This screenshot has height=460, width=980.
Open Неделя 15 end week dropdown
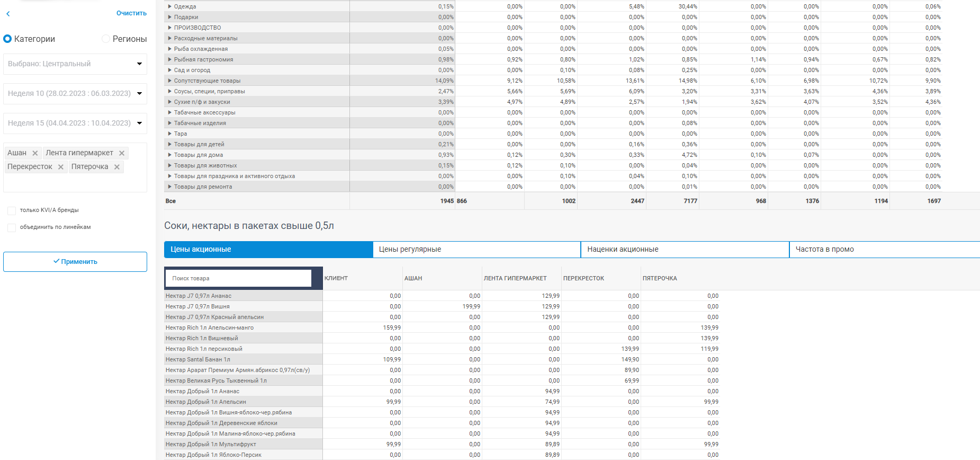click(75, 123)
